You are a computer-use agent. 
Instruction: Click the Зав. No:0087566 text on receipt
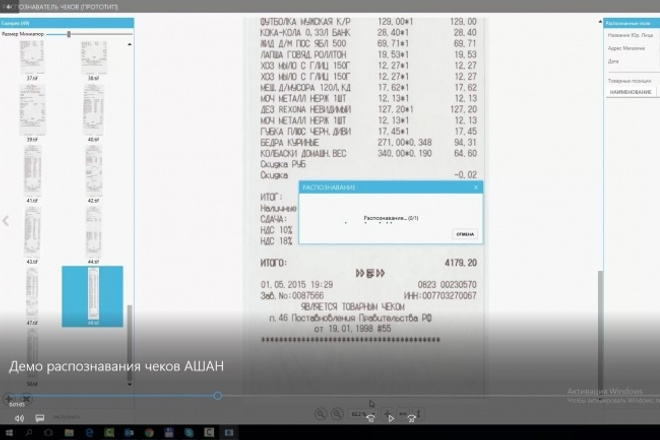(292, 296)
